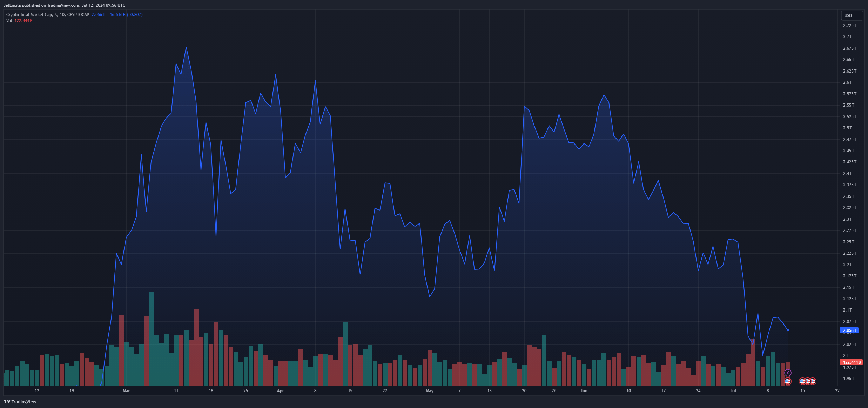Click the rightmost flag in the three-flag cluster
The image size is (868, 408).
coord(813,381)
